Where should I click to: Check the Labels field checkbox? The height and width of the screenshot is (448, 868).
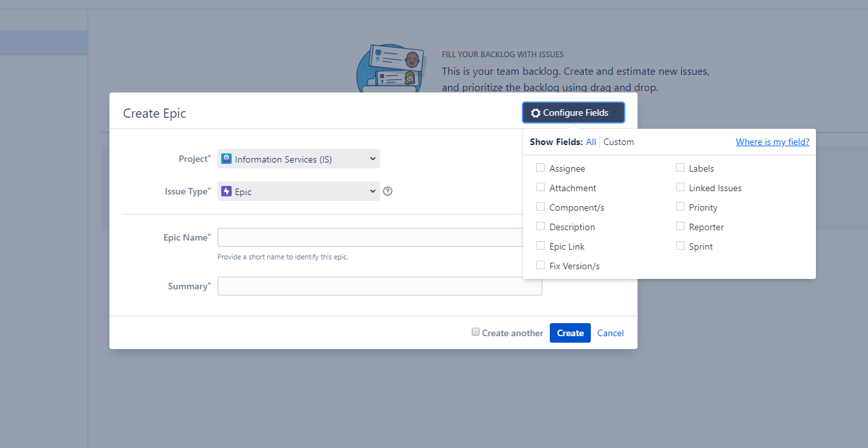[x=680, y=168]
